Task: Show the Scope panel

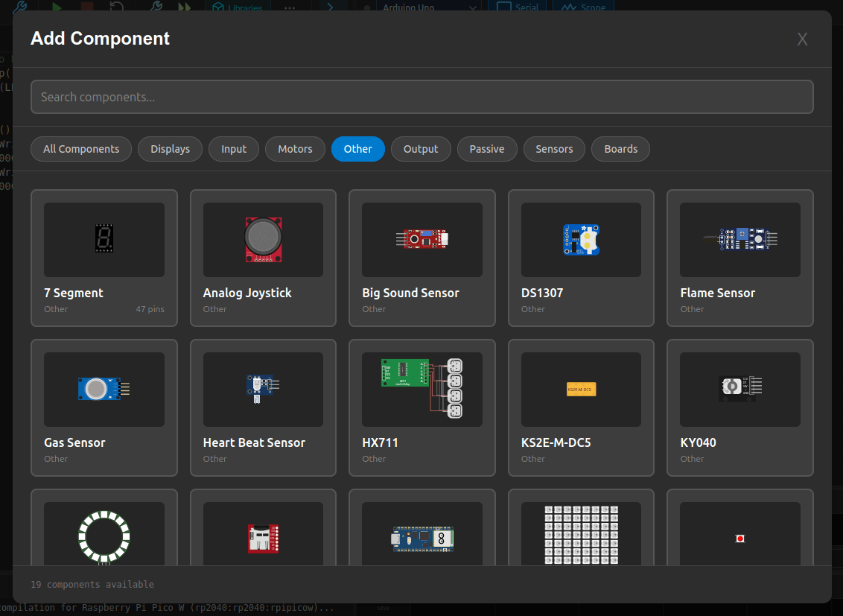Action: (584, 7)
